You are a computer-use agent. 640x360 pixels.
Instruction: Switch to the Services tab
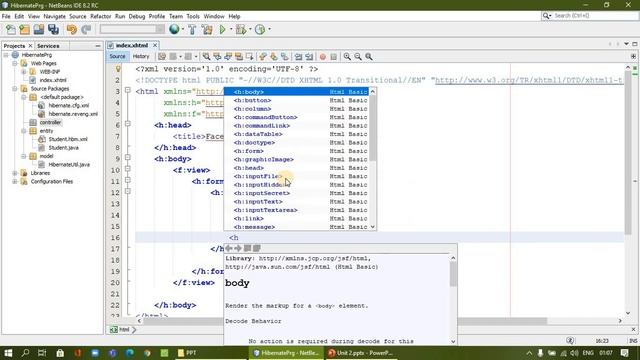coord(48,46)
